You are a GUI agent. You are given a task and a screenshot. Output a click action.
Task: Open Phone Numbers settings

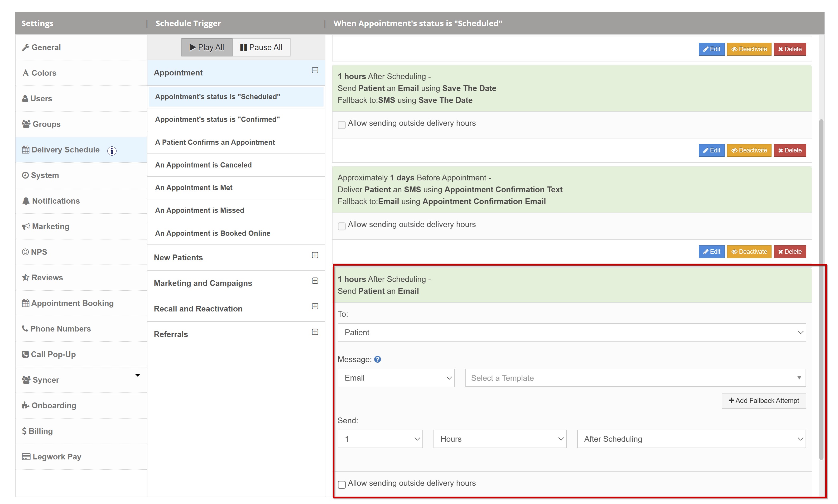point(81,329)
